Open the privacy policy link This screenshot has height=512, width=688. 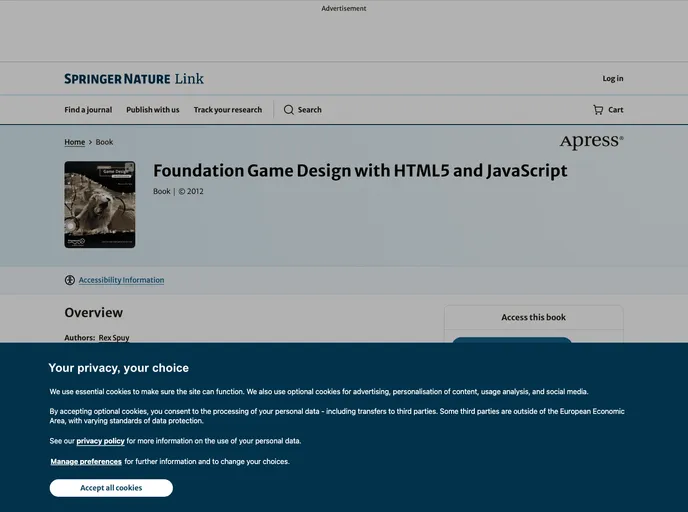100,441
